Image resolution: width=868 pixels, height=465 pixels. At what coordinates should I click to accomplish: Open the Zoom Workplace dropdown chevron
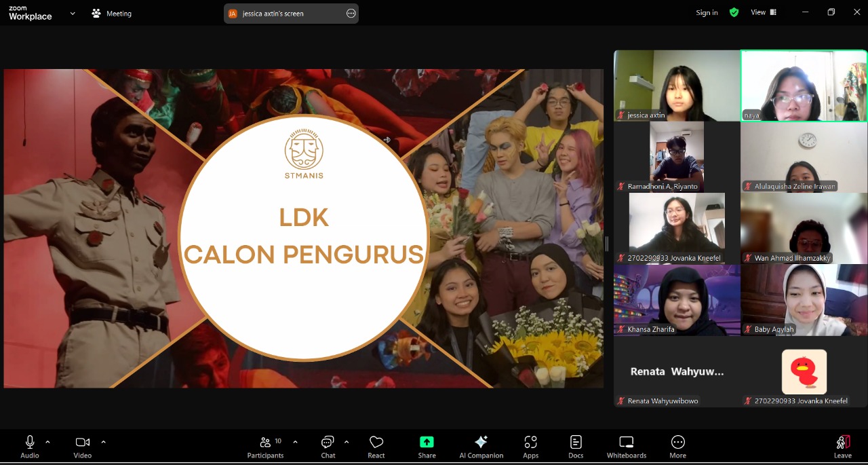click(x=73, y=14)
